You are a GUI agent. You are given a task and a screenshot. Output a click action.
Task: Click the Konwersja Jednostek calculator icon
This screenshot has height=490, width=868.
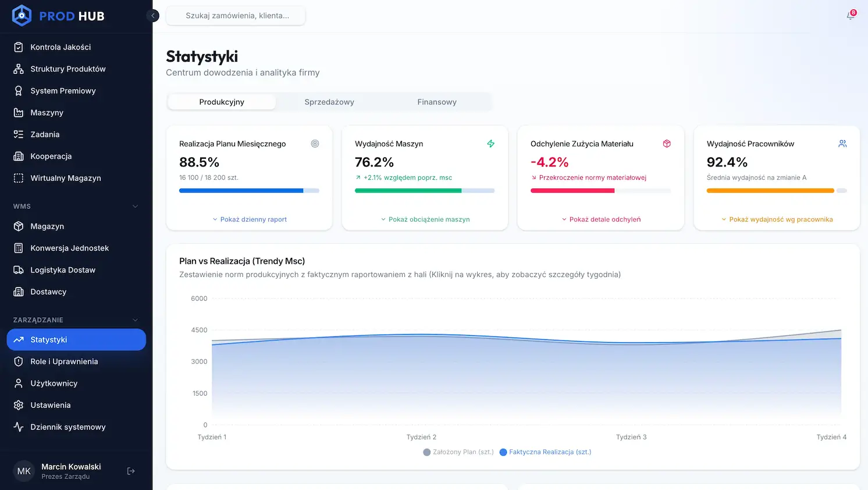pyautogui.click(x=19, y=248)
